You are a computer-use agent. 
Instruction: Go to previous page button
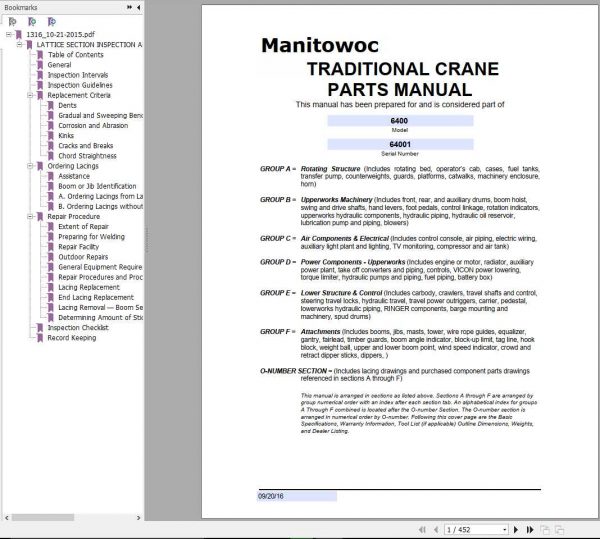[x=436, y=530]
